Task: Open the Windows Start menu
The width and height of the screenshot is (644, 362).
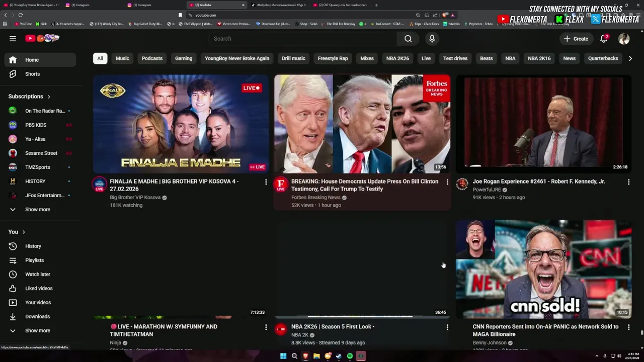Action: point(283,356)
